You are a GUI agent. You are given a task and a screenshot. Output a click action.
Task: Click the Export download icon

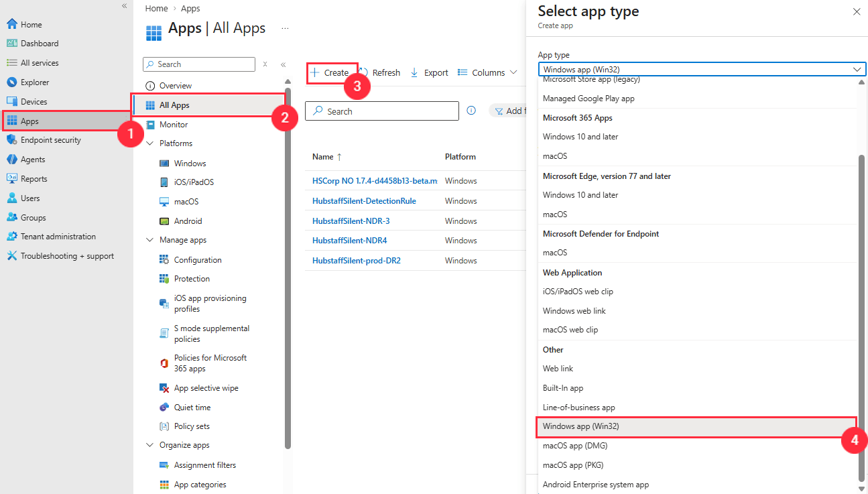click(414, 72)
